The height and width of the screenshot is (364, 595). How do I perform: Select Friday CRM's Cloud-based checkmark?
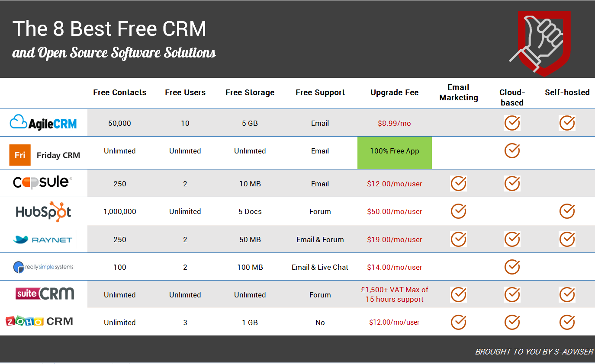[x=512, y=151]
